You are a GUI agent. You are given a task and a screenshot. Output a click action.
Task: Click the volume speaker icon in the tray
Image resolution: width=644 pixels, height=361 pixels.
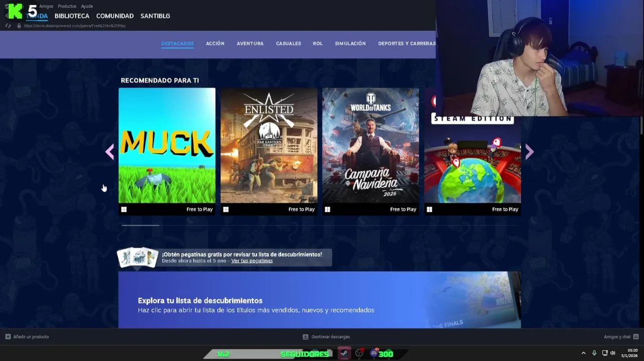[x=613, y=353]
